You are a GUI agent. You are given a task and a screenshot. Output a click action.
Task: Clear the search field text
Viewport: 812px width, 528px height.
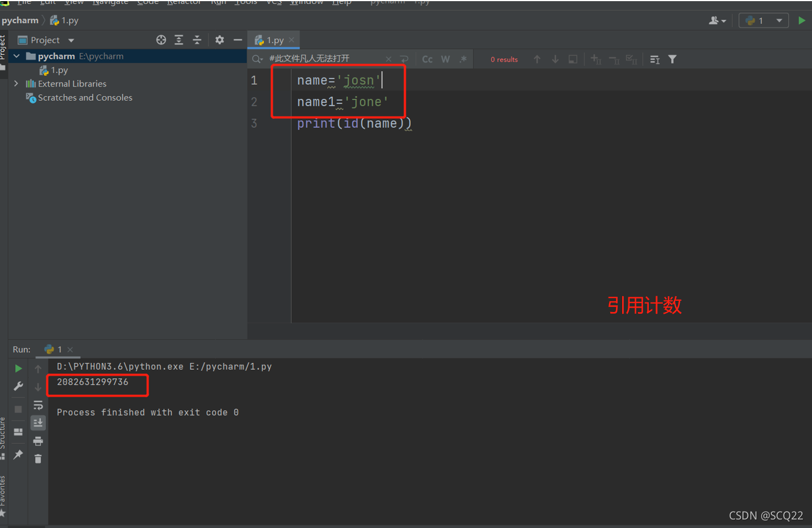pos(389,59)
